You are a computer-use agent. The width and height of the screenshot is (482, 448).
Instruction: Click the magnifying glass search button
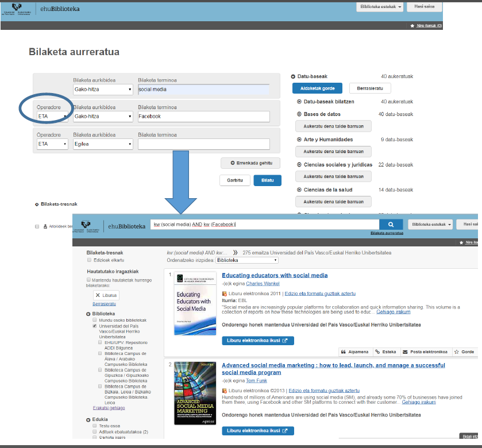[x=391, y=225]
